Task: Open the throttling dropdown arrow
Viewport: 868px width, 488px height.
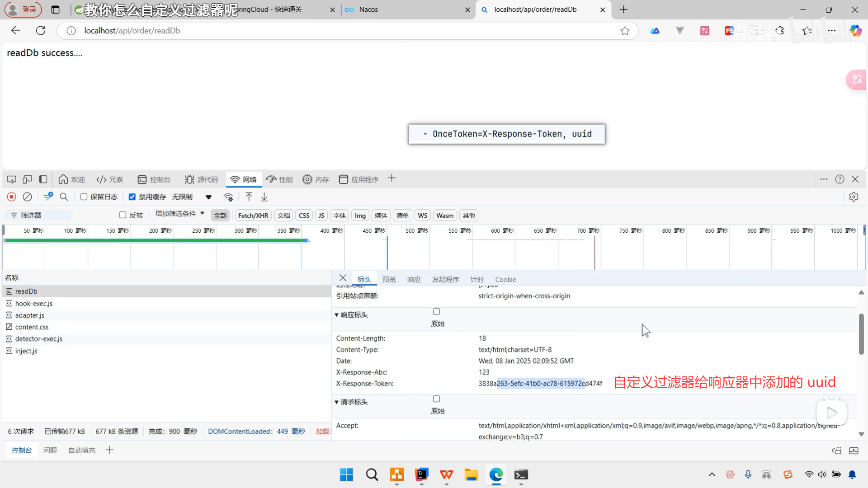Action: [x=208, y=197]
